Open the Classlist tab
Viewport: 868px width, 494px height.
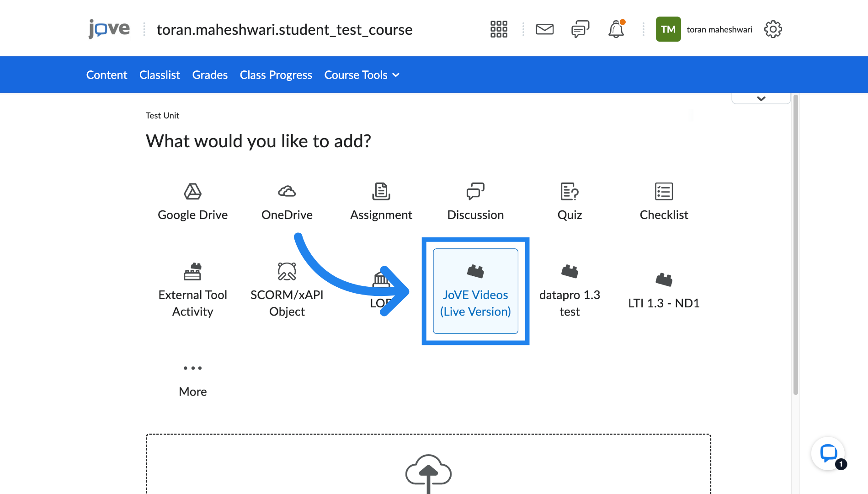(160, 75)
